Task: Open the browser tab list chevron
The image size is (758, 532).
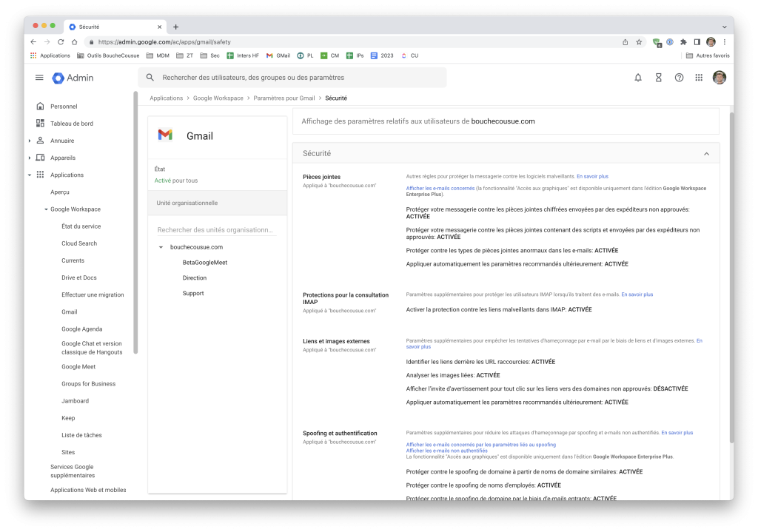Action: 724,27
